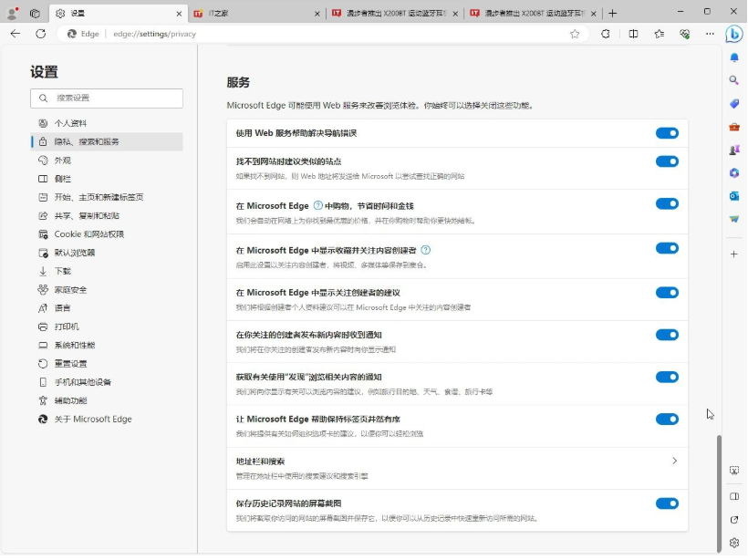Toggle 帮助保持标签页井然有序 switch

[x=667, y=419]
